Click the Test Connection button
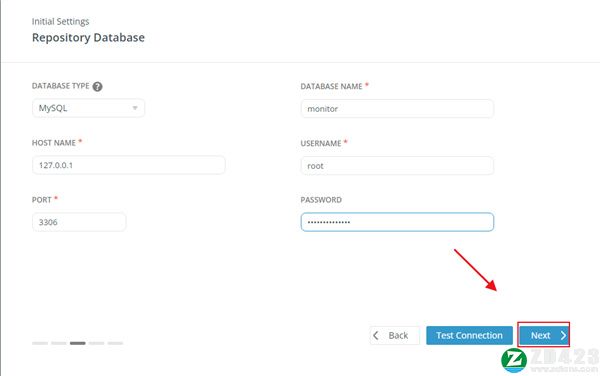The image size is (600, 376). pos(470,335)
